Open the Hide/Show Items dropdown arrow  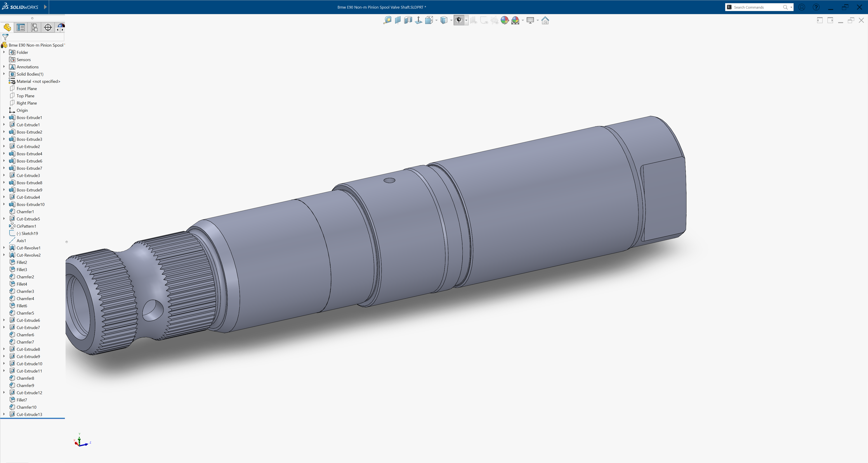466,20
